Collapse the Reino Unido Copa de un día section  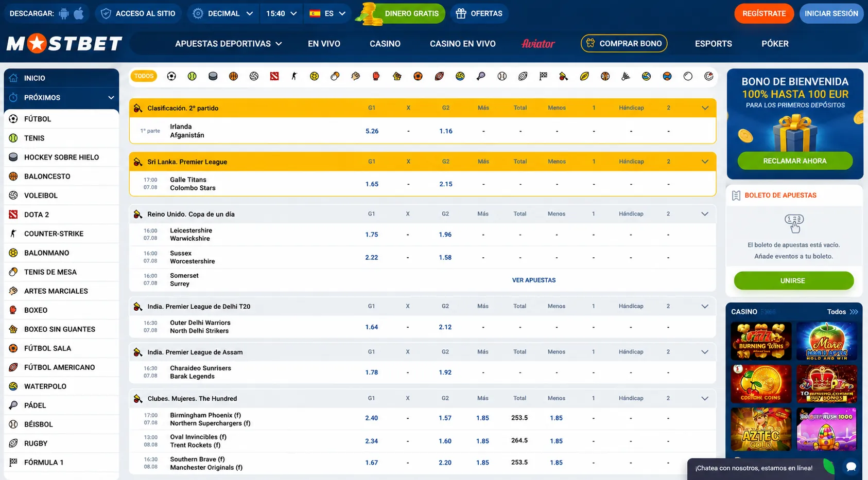coord(705,214)
